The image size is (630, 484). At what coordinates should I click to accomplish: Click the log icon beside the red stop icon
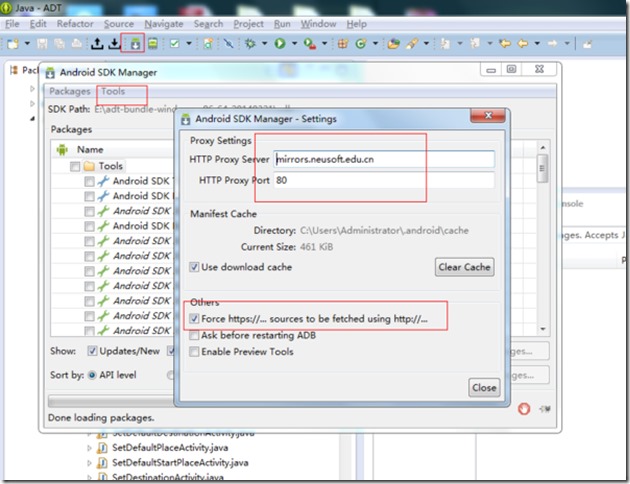545,409
